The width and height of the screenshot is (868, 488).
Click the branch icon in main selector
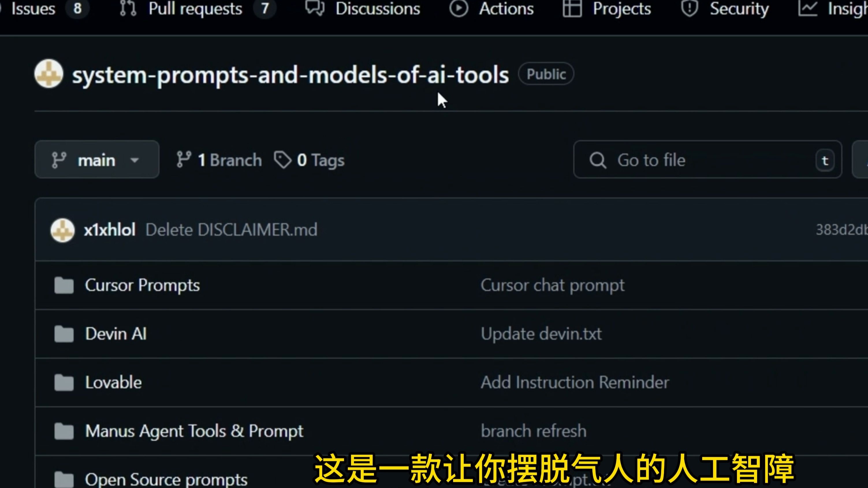coord(59,160)
